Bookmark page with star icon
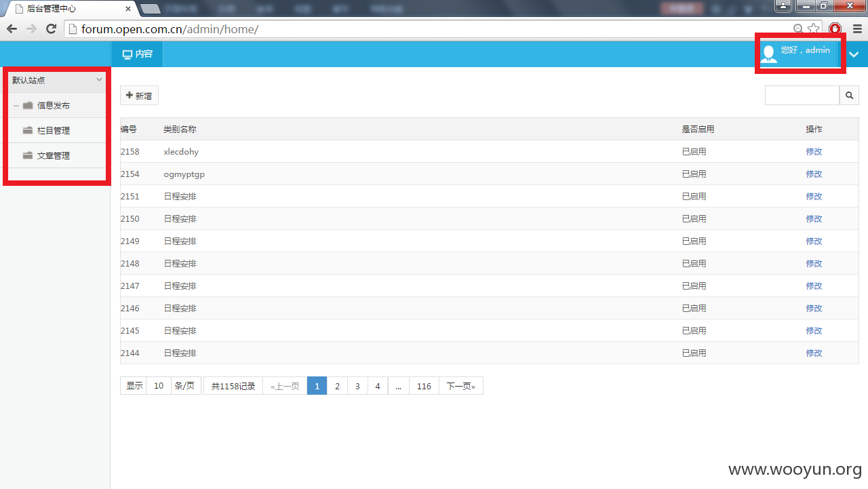868x489 pixels. (813, 28)
